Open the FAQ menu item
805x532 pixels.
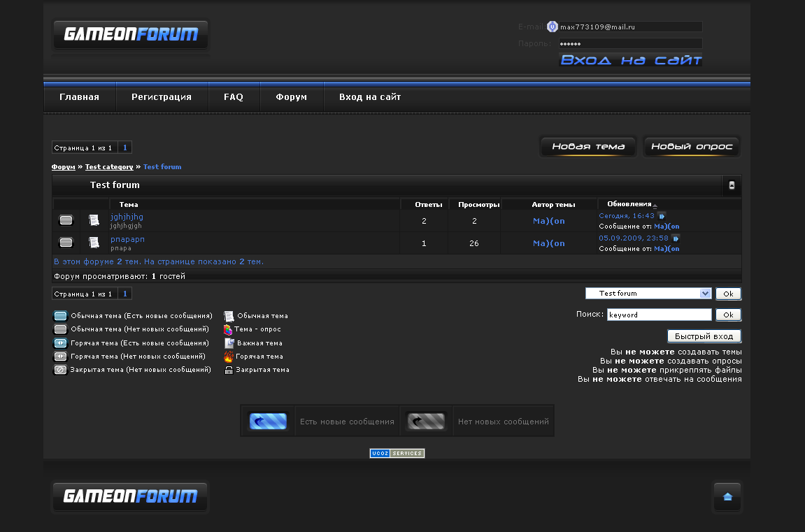[234, 97]
